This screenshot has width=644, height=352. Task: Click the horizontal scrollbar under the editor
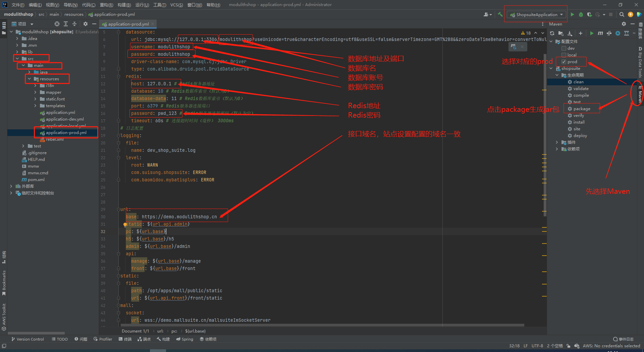[x=322, y=325]
